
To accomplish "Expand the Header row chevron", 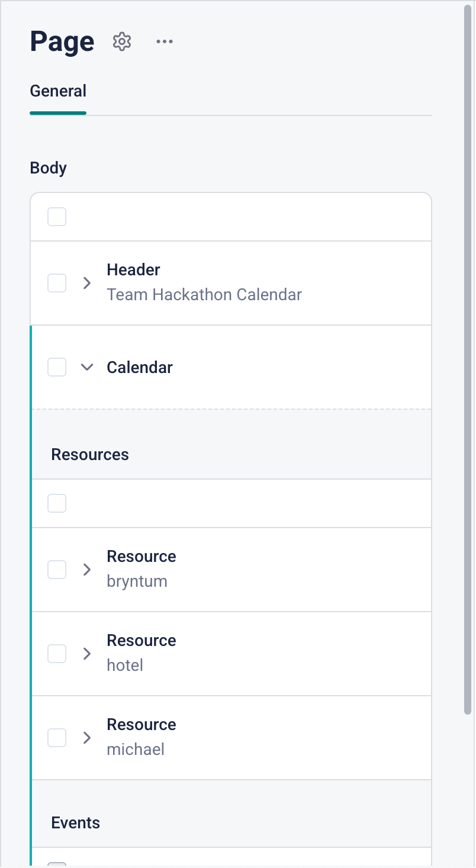I will (87, 283).
